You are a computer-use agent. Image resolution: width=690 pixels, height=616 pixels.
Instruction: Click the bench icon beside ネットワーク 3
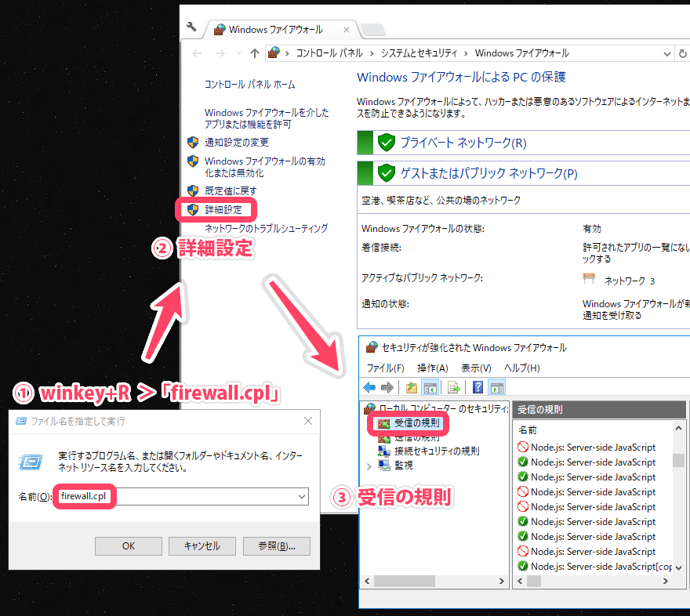pos(589,279)
